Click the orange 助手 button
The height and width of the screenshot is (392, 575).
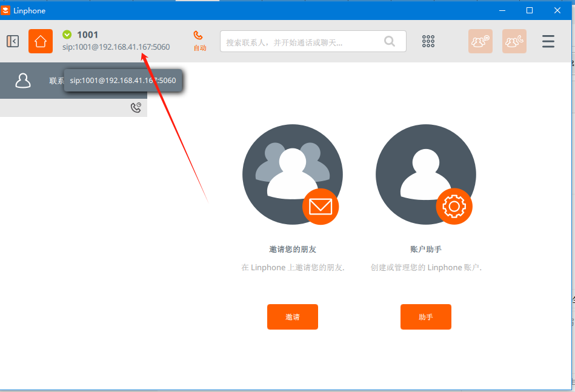(x=426, y=317)
